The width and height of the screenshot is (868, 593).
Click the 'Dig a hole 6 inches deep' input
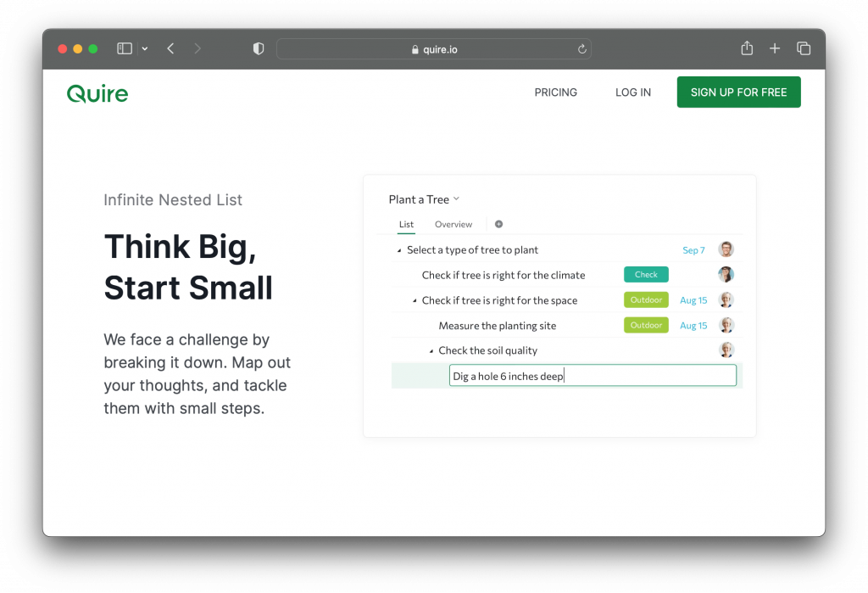[593, 375]
